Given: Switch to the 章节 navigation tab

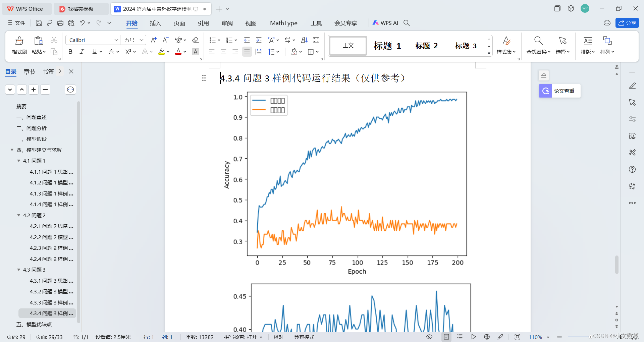Looking at the screenshot, I should 30,71.
